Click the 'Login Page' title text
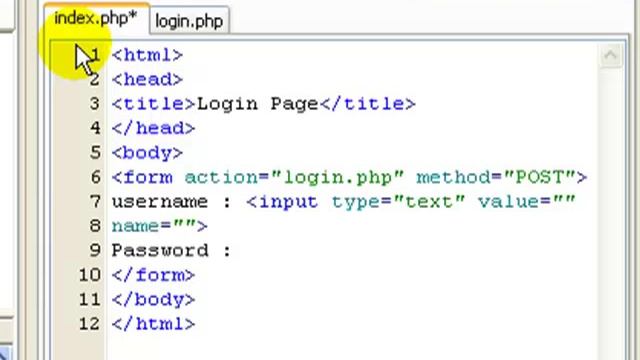640x360 pixels. tap(258, 104)
